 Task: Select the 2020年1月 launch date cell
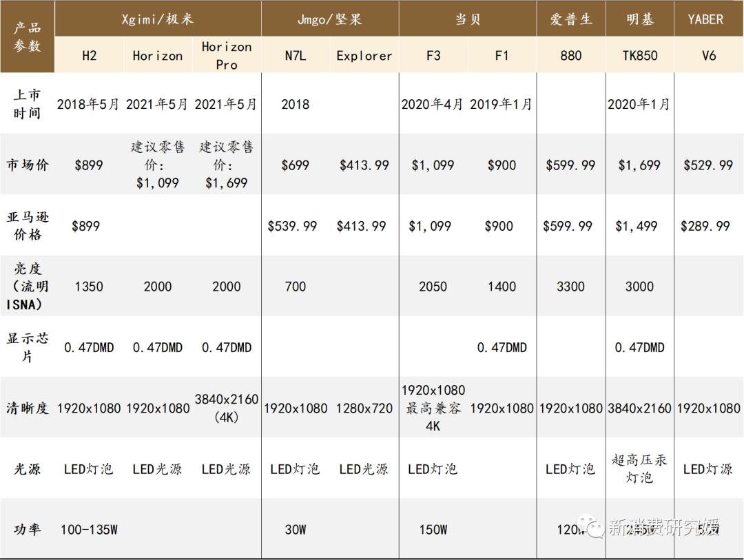638,104
